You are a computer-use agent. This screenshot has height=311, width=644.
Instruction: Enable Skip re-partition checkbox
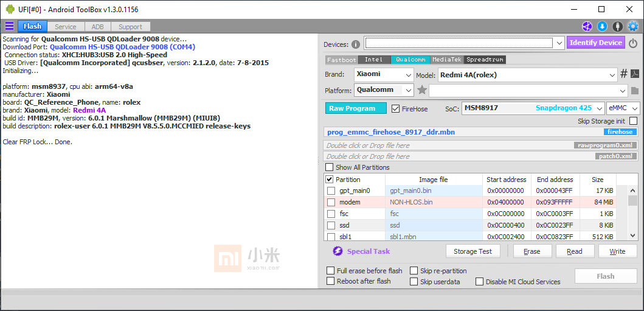point(414,271)
